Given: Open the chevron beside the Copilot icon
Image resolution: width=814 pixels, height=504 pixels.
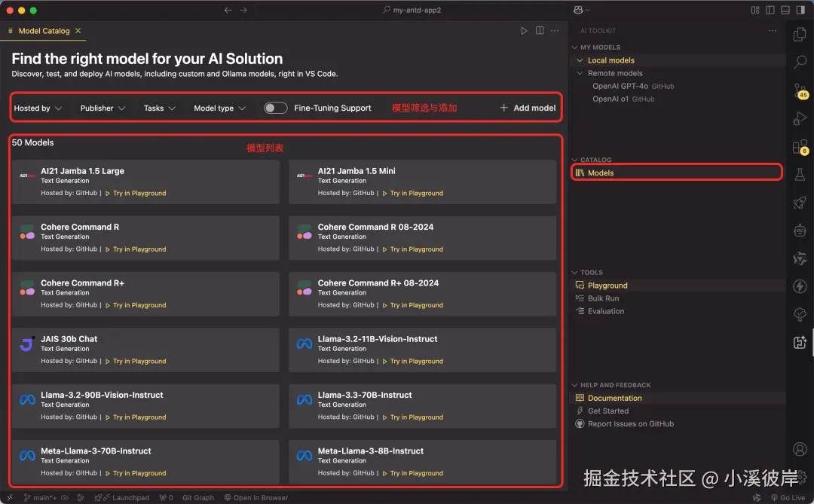Looking at the screenshot, I should pos(588,10).
